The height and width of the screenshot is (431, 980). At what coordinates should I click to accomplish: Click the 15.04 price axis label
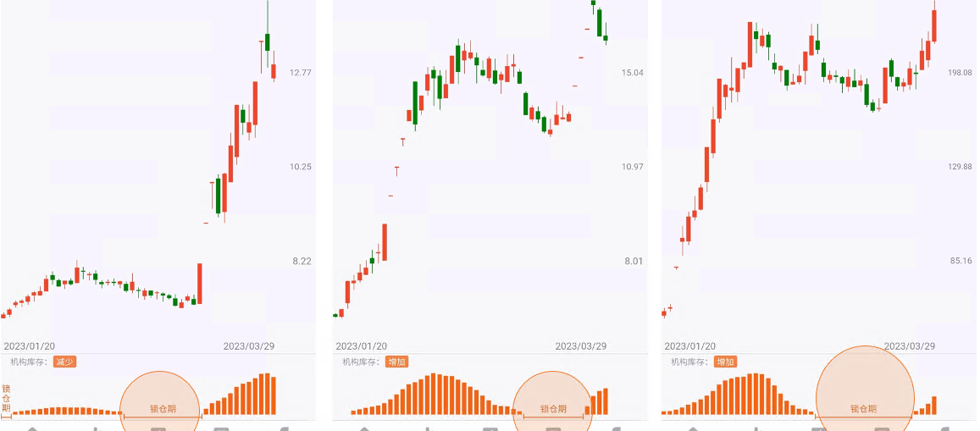point(633,73)
